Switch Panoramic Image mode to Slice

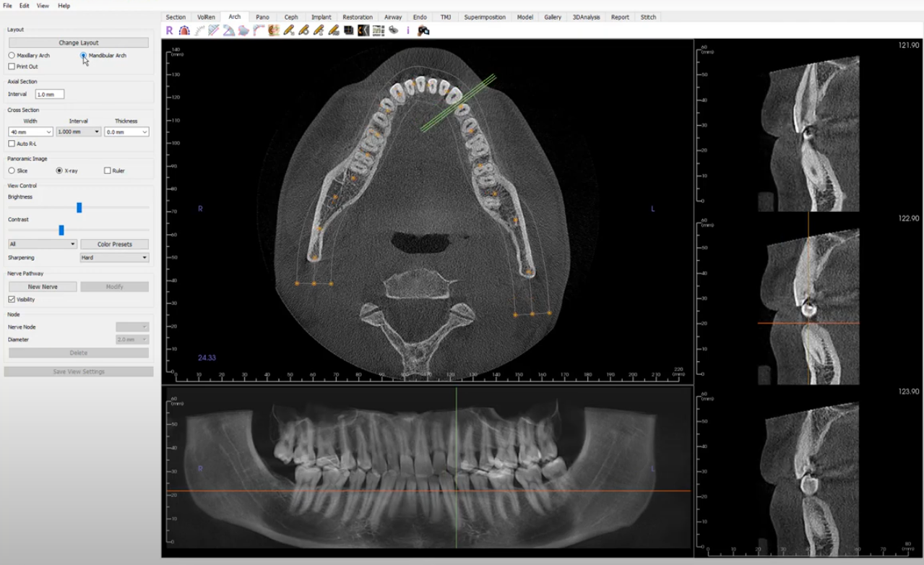10,171
